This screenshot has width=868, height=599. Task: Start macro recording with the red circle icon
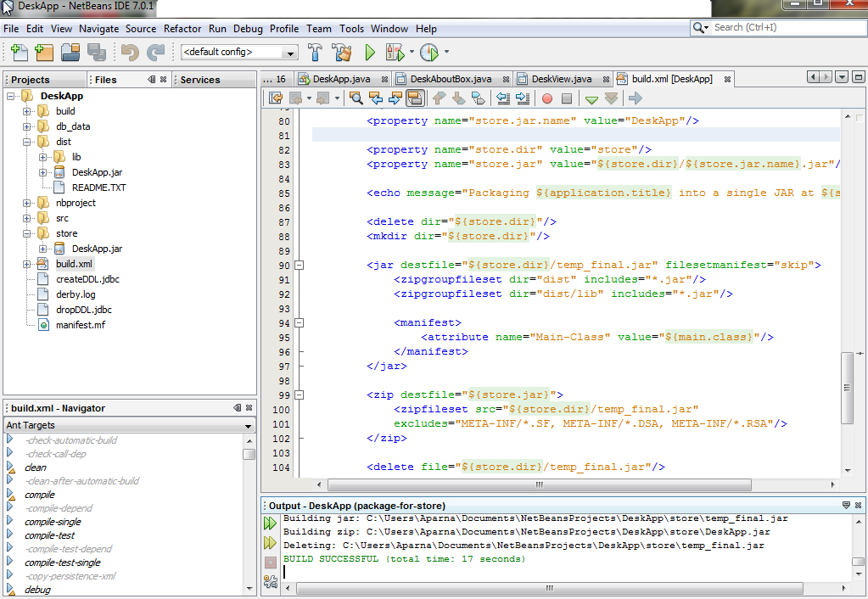coord(549,98)
